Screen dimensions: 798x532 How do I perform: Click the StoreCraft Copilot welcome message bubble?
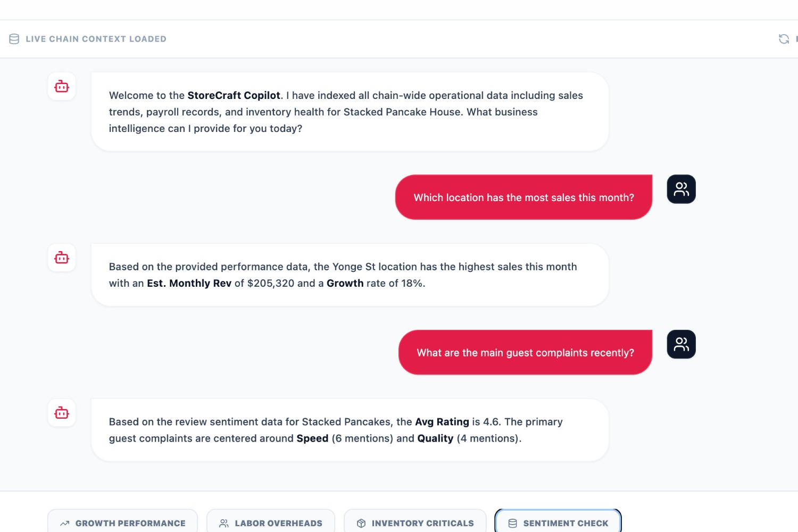(x=349, y=112)
